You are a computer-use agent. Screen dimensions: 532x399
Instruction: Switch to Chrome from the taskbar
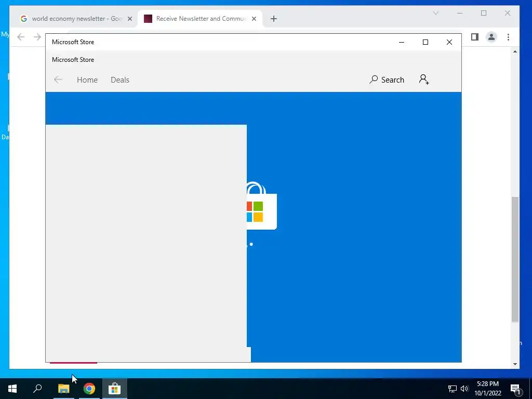pos(89,389)
